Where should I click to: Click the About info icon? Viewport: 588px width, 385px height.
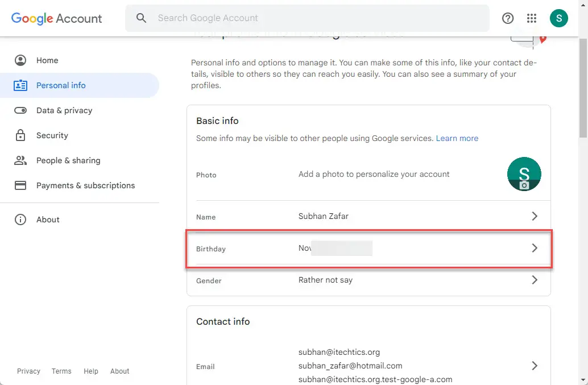[20, 220]
